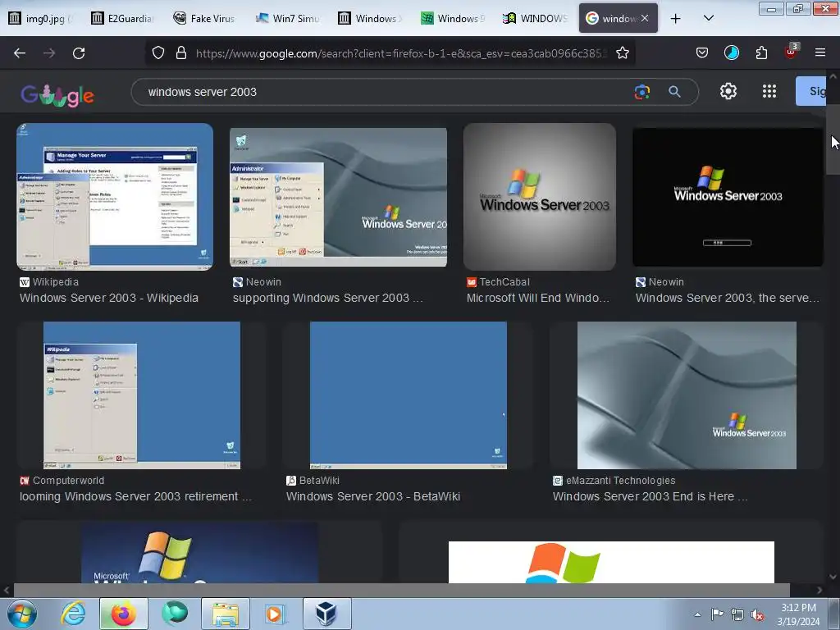The width and height of the screenshot is (840, 630).
Task: Launch Internet Explorer from taskbar
Action: (73, 614)
